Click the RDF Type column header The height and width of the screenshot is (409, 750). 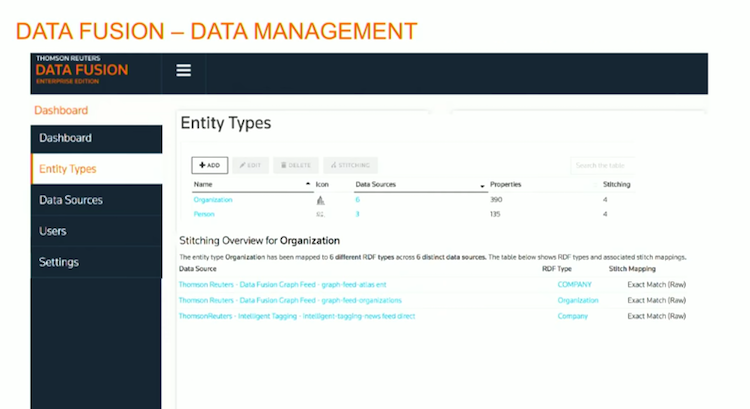coord(557,269)
